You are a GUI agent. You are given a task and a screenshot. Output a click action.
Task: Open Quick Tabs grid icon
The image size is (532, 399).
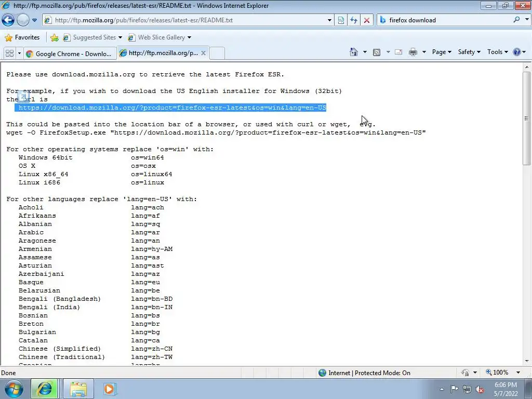pos(9,54)
